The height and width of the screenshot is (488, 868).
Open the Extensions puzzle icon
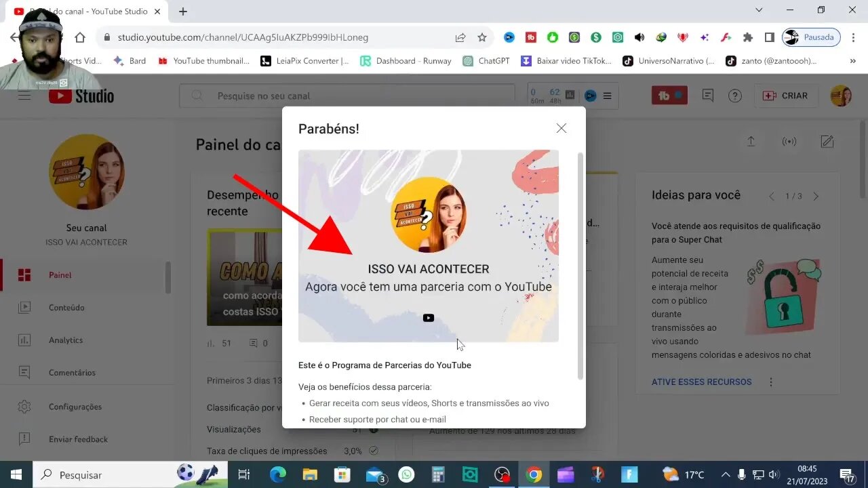pos(748,37)
